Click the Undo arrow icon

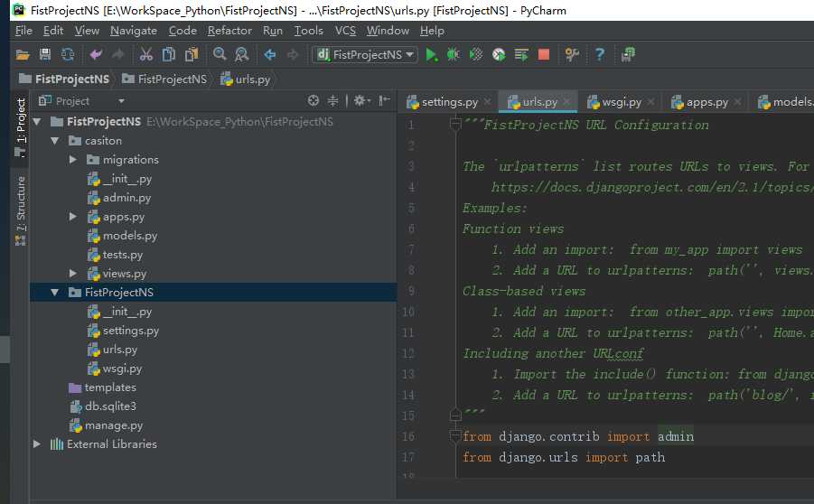[x=96, y=54]
